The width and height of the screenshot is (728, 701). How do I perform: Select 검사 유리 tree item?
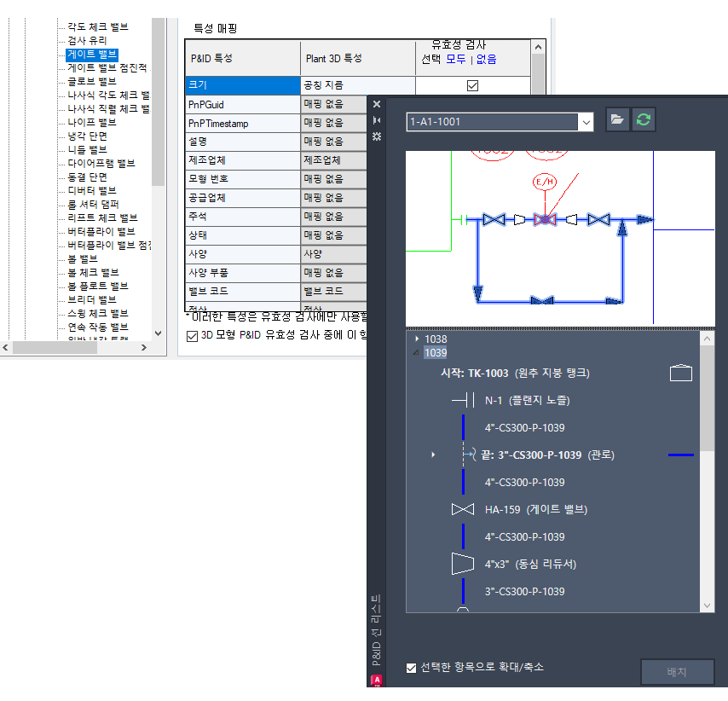tap(87, 41)
